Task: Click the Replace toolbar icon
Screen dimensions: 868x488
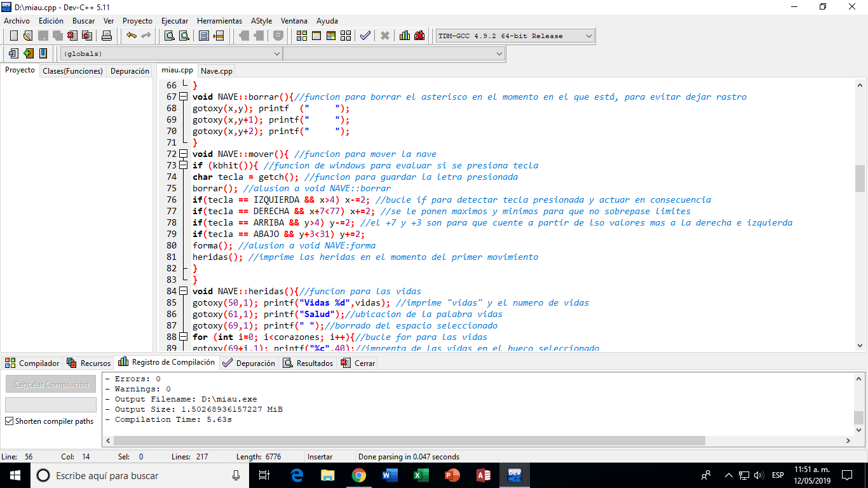Action: [x=184, y=36]
